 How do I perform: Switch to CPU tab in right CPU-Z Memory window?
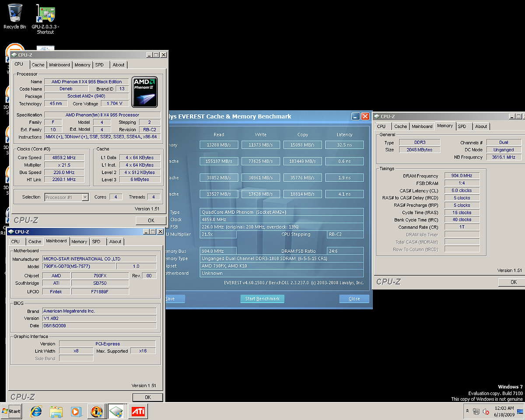tap(381, 126)
